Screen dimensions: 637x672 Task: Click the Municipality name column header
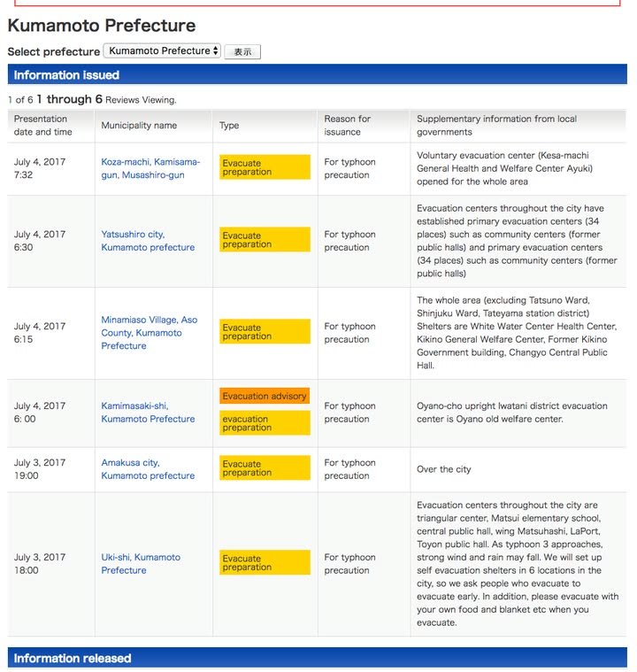139,126
